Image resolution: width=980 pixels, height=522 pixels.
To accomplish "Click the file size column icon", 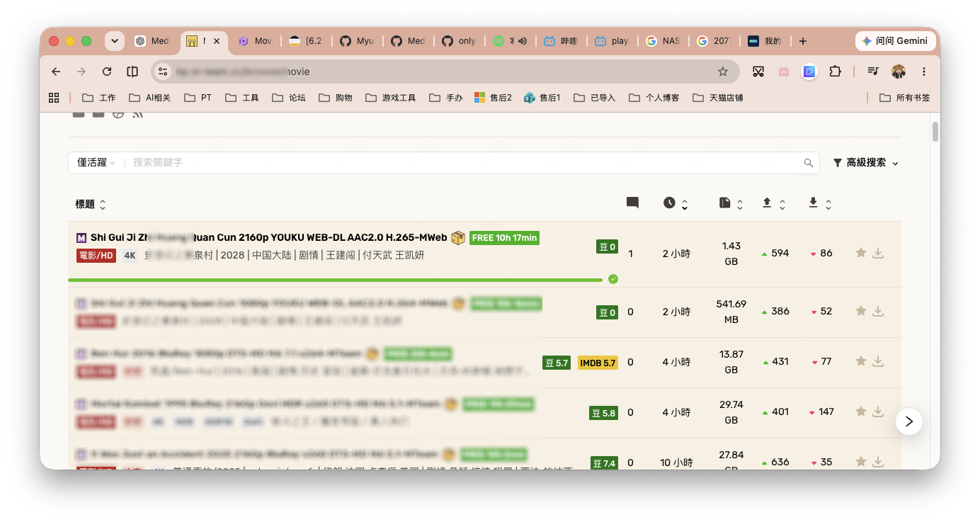I will [724, 203].
